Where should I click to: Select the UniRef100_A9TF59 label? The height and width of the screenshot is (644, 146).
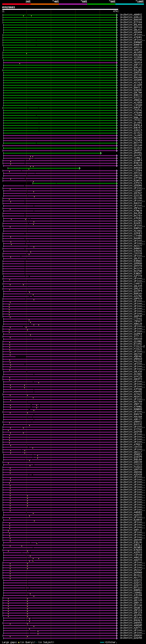[131, 60]
